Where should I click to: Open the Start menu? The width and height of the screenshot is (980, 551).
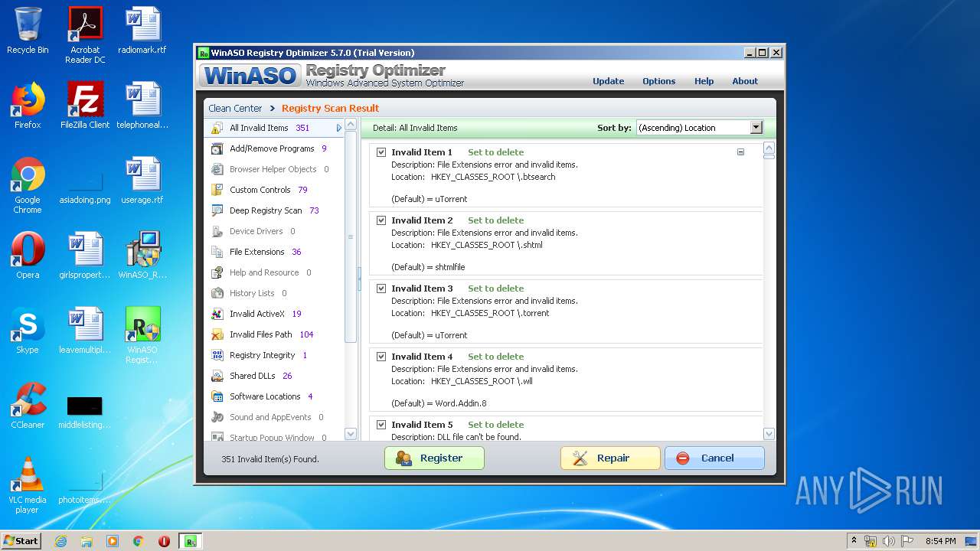tap(21, 541)
